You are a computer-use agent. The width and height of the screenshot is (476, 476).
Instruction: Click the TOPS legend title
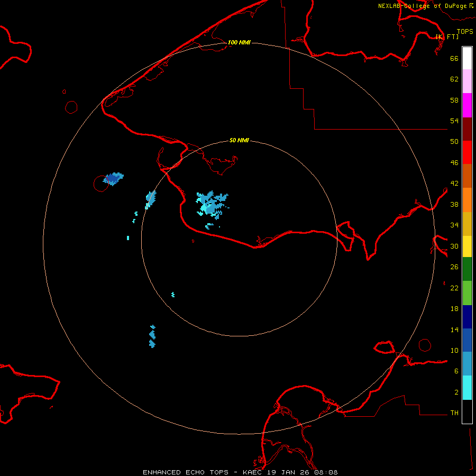[465, 32]
